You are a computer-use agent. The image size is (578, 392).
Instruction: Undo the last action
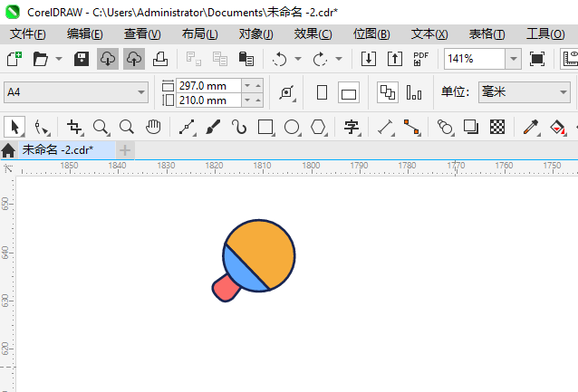click(279, 59)
